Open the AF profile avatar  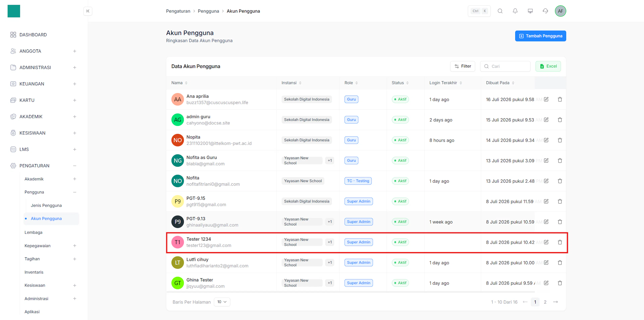click(560, 11)
